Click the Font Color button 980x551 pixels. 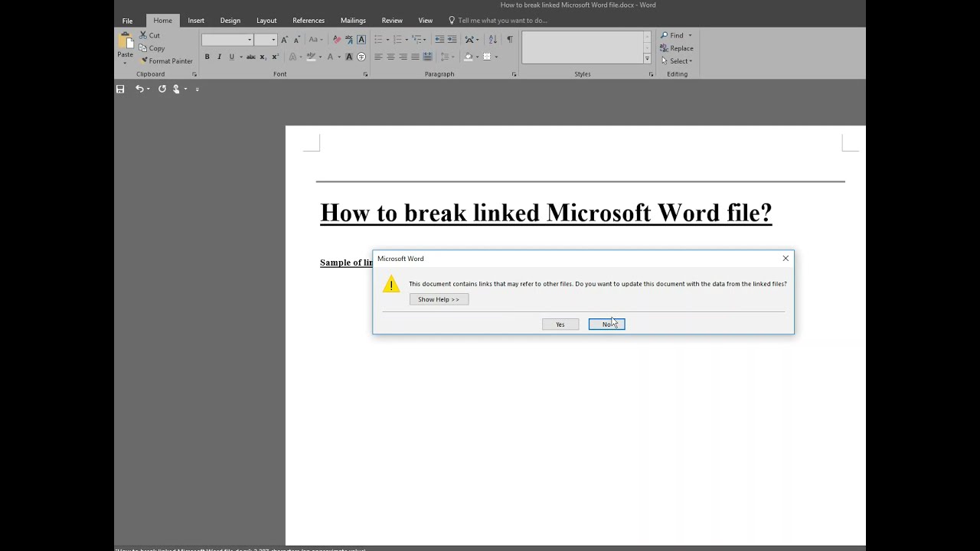click(331, 57)
